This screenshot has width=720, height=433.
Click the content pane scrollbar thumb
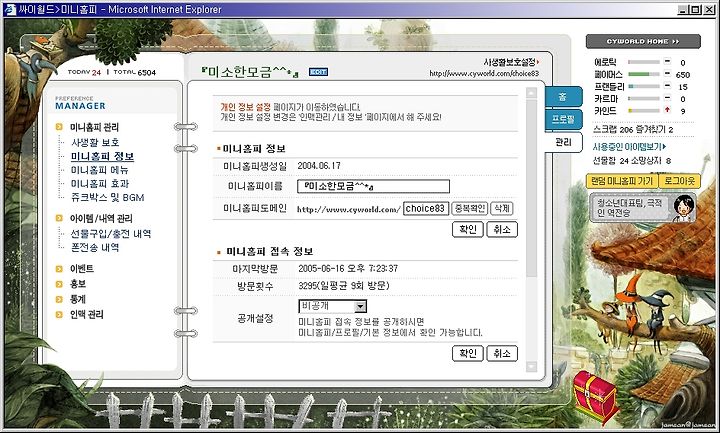(531, 188)
